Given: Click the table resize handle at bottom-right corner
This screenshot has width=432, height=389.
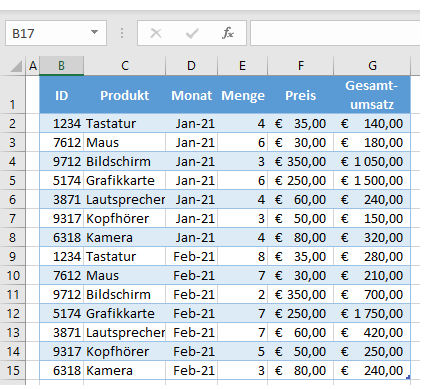Looking at the screenshot, I should (x=408, y=377).
